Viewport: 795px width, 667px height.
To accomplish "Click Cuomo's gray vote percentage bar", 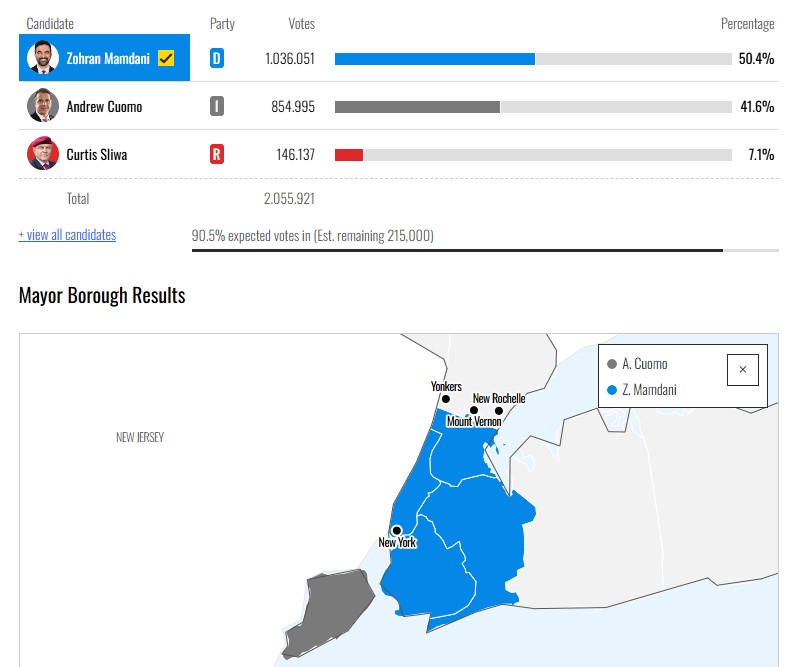I will pyautogui.click(x=417, y=107).
